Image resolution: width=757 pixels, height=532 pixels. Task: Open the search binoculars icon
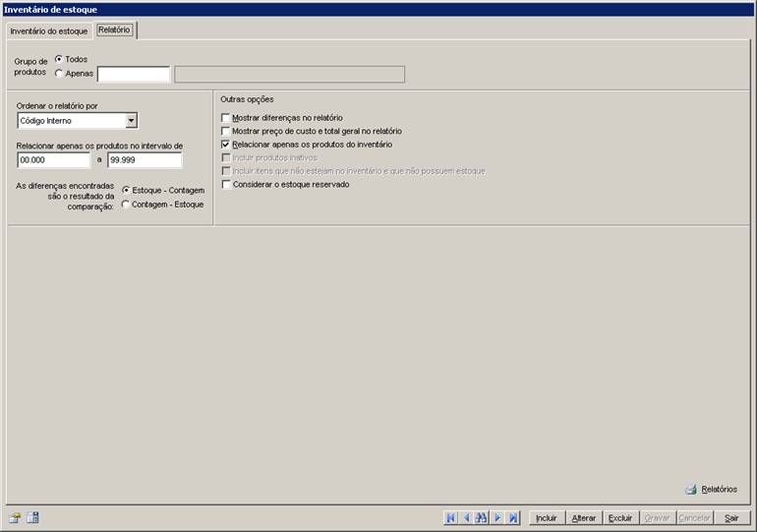[x=482, y=517]
